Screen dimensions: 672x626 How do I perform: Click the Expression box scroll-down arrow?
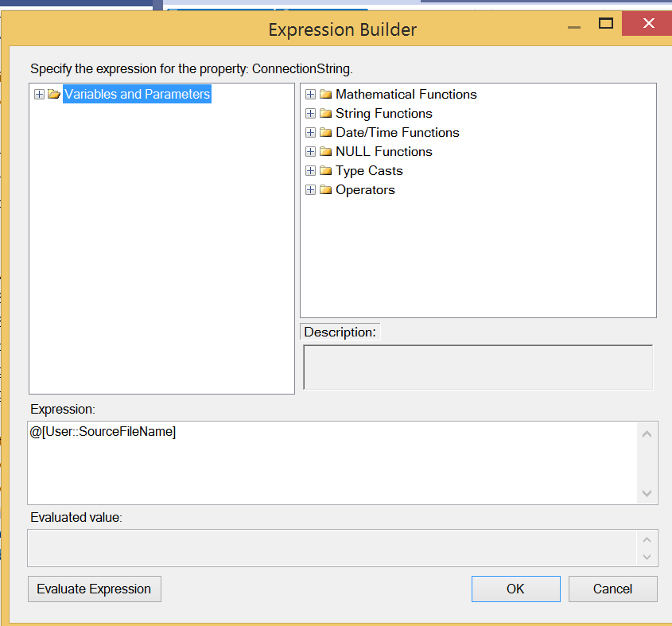(x=647, y=493)
